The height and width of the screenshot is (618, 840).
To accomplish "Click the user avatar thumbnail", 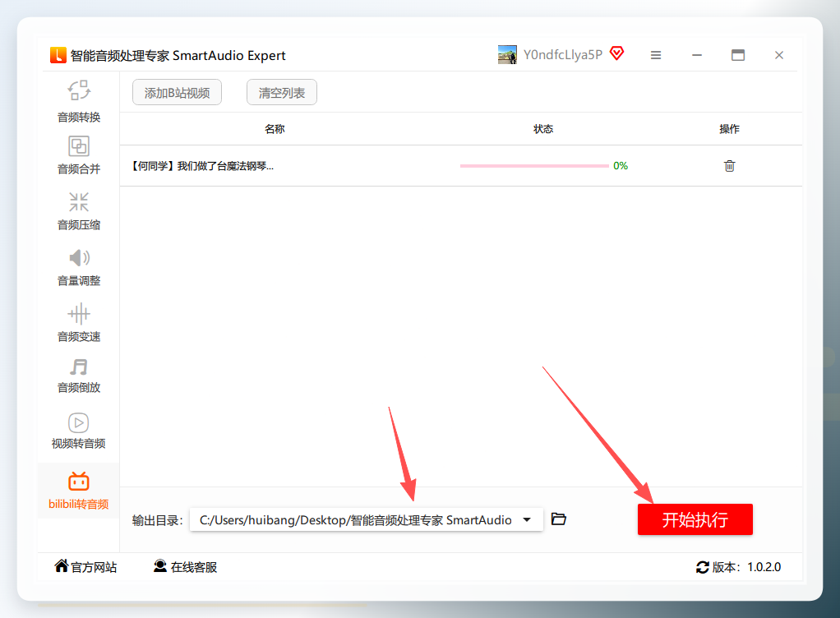I will click(x=507, y=54).
